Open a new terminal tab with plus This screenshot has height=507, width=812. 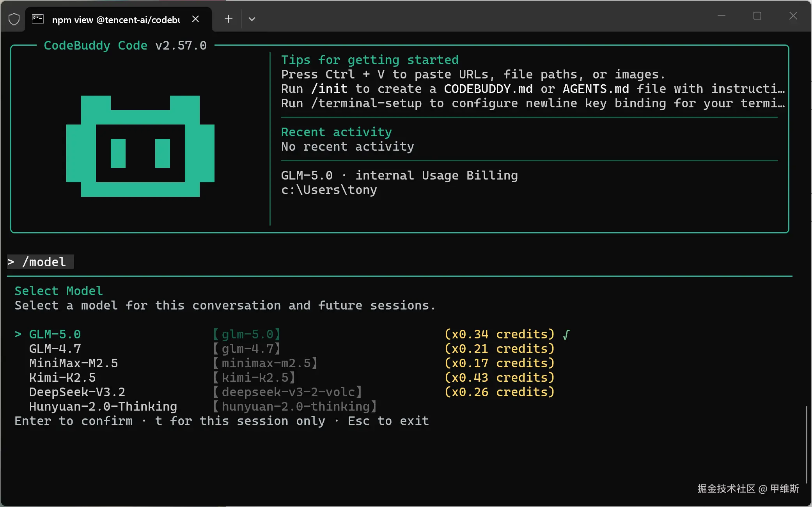click(x=229, y=19)
